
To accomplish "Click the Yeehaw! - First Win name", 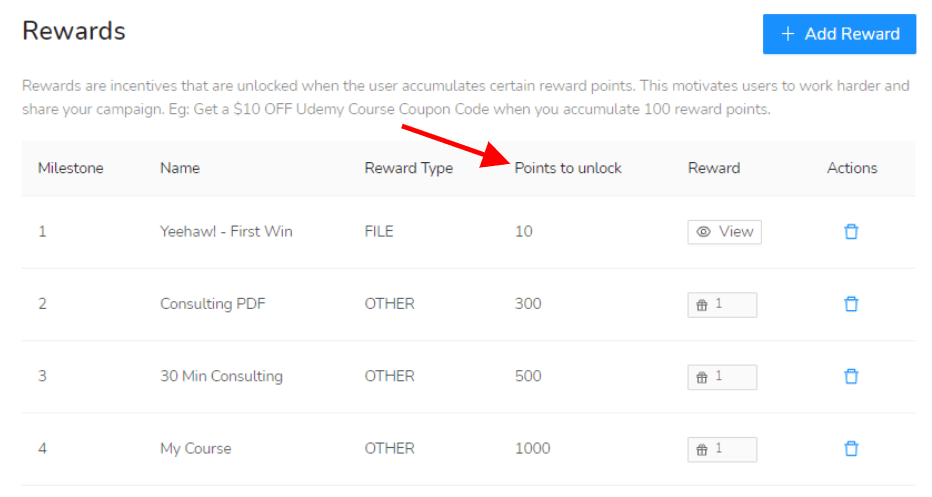I will tap(226, 231).
